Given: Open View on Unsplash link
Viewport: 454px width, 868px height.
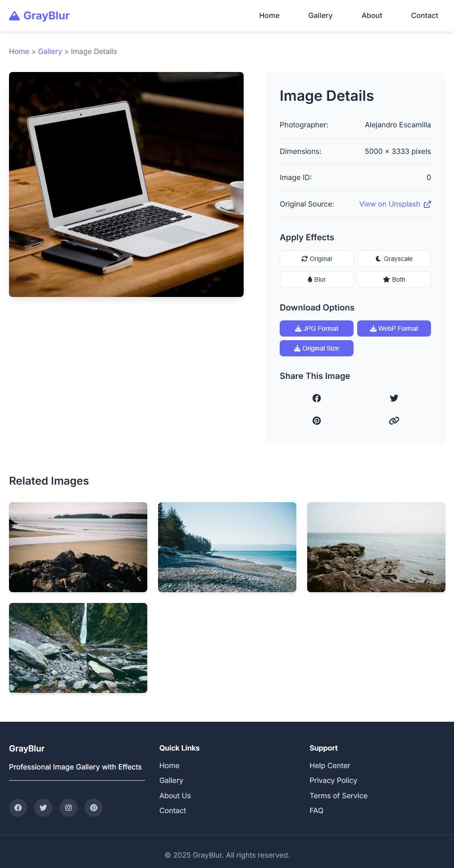Looking at the screenshot, I should [x=395, y=204].
